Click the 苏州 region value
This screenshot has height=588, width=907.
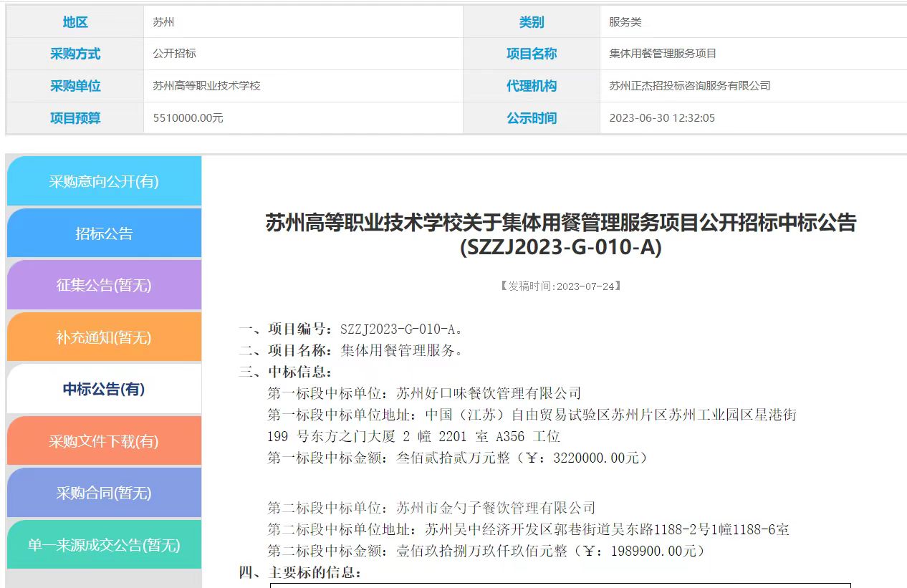click(163, 22)
